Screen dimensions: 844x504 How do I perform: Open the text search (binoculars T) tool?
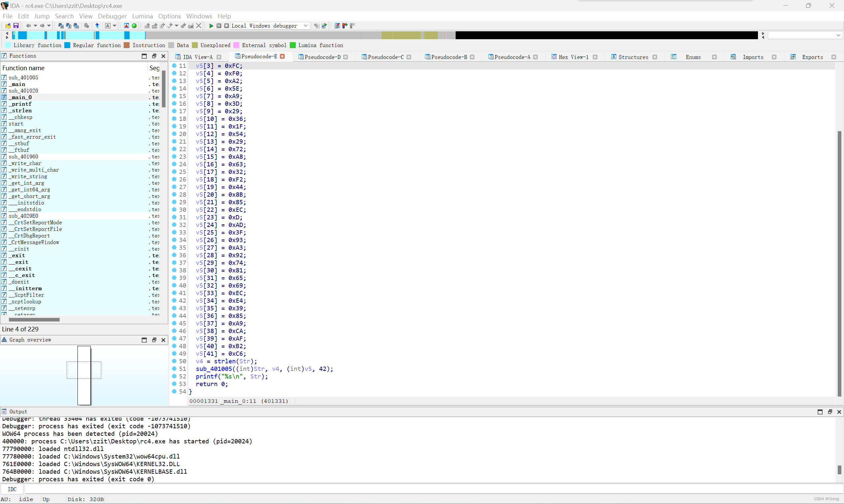69,25
